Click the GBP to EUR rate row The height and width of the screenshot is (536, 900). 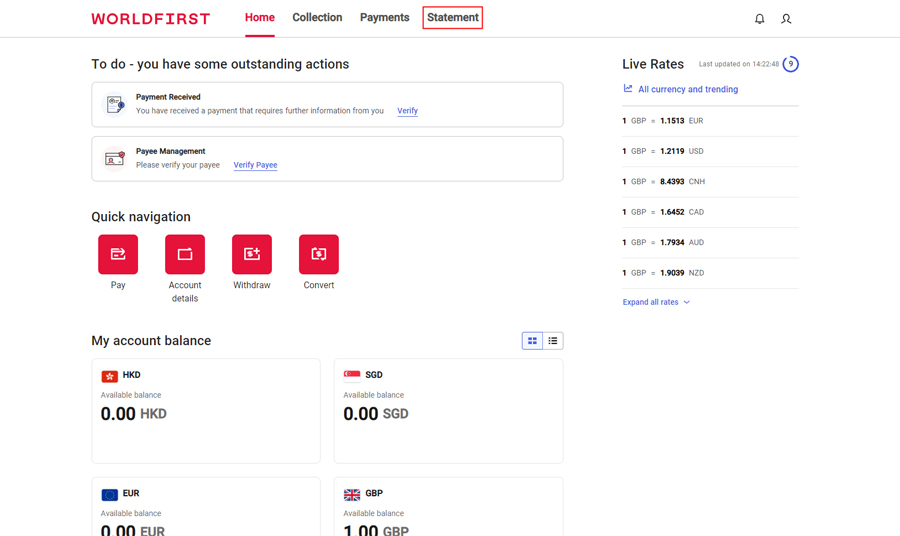click(710, 121)
